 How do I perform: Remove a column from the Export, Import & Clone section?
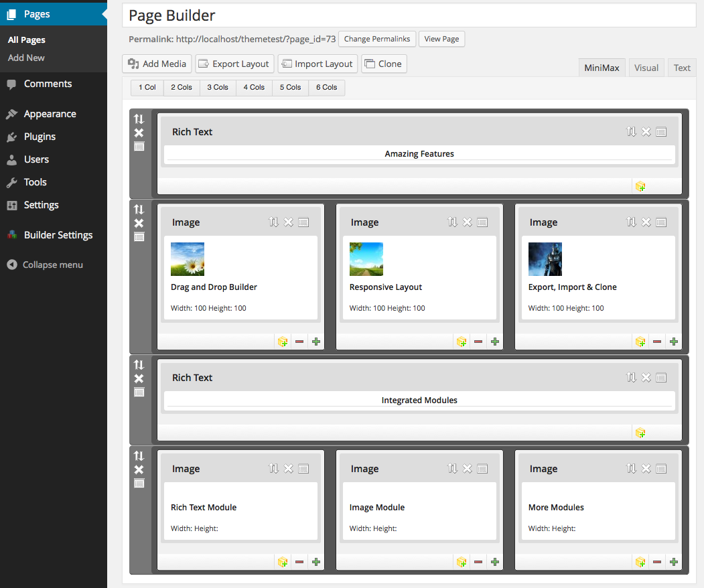tap(657, 342)
